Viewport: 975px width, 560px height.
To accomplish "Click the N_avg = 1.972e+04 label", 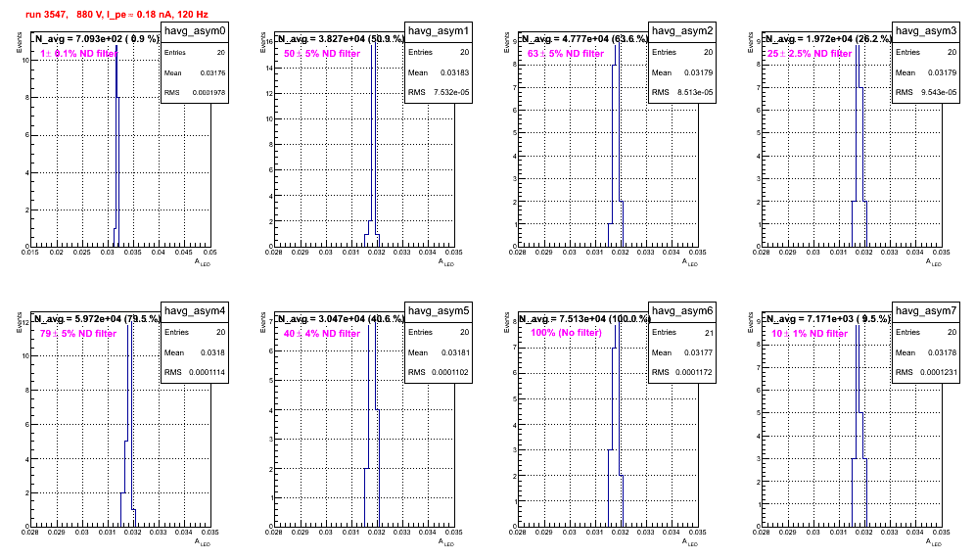I will [828, 39].
